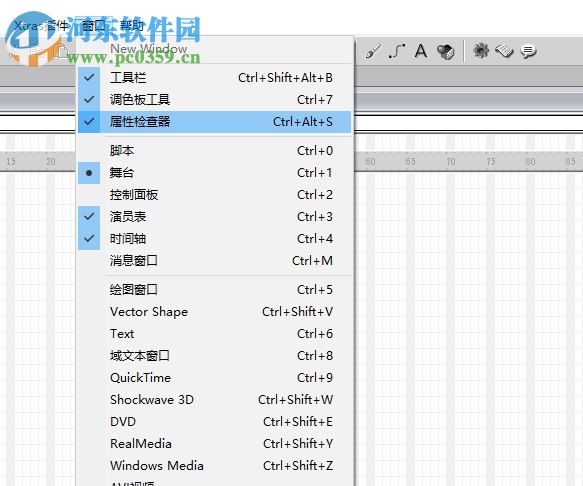This screenshot has width=583, height=486.
Task: Choose QuickTime menu entry
Action: pos(215,377)
